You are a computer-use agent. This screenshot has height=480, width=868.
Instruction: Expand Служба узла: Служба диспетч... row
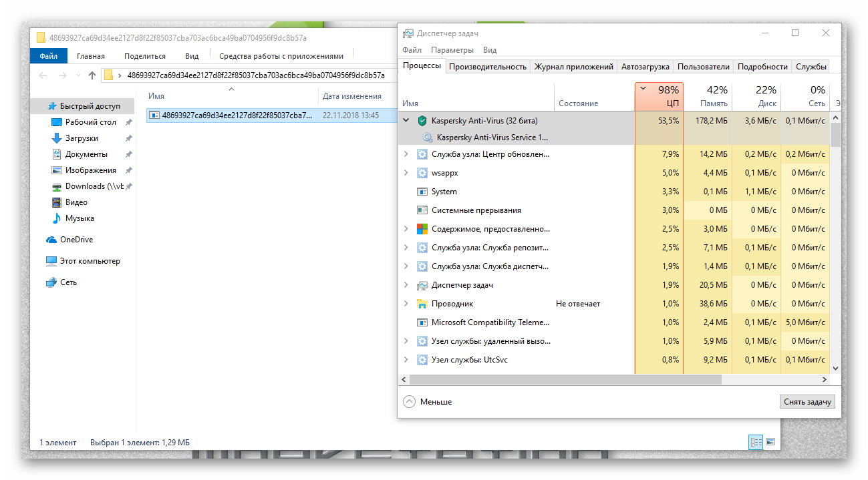(x=406, y=266)
